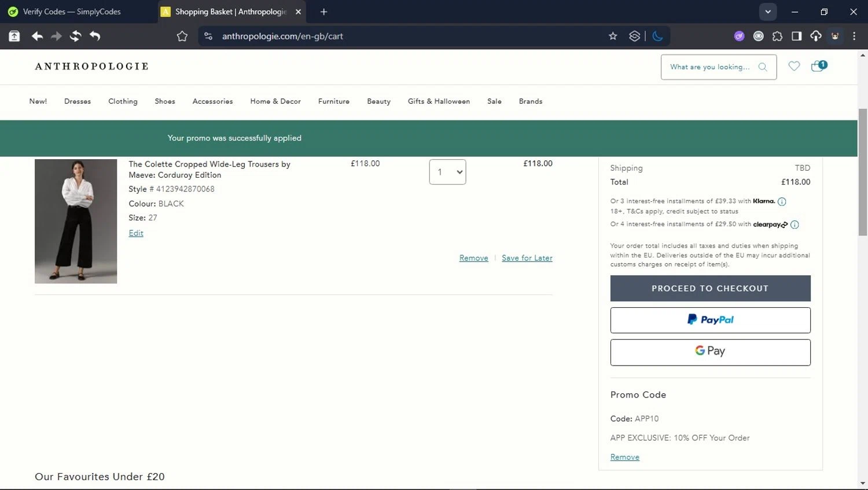Viewport: 868px width, 490px height.
Task: Open the Beauty menu
Action: click(x=378, y=101)
